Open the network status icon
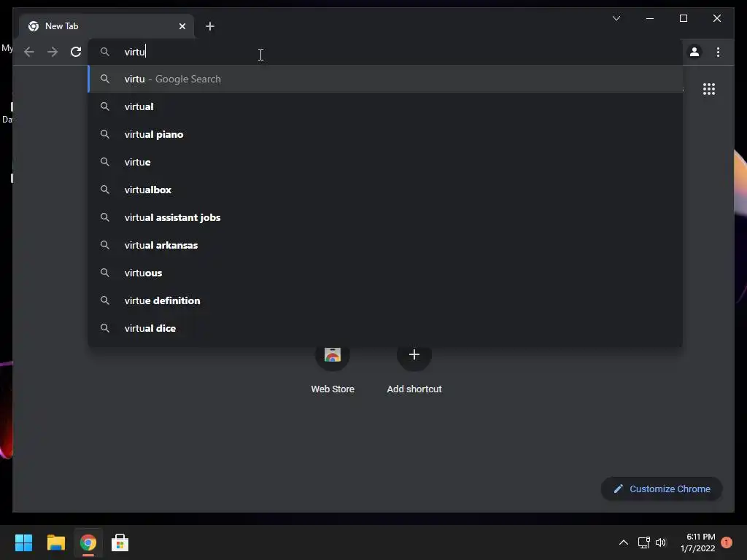 point(643,542)
